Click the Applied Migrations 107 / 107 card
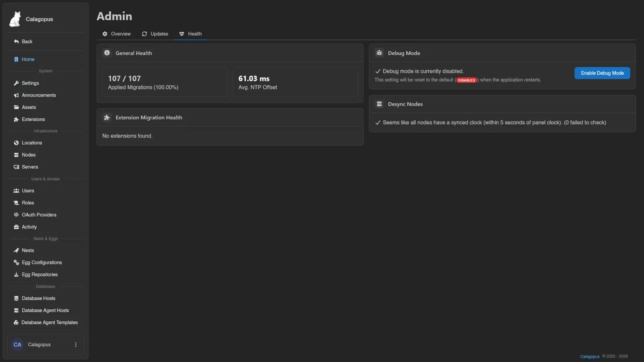 pyautogui.click(x=165, y=82)
